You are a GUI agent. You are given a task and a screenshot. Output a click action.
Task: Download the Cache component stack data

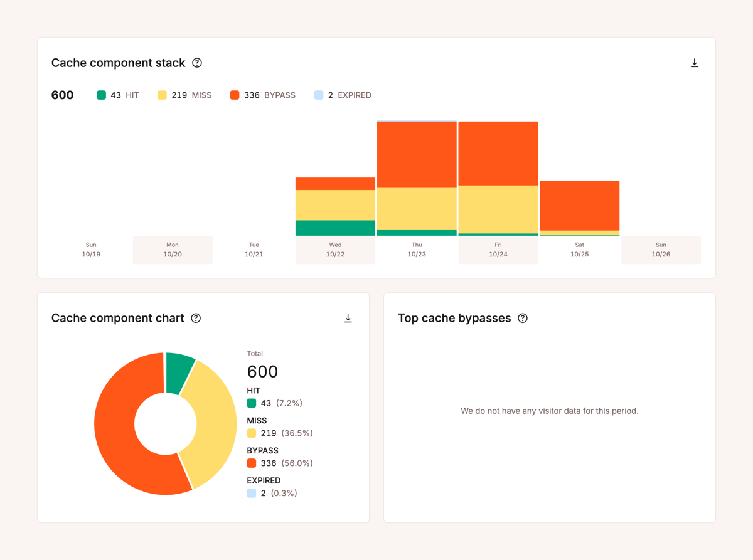[694, 63]
